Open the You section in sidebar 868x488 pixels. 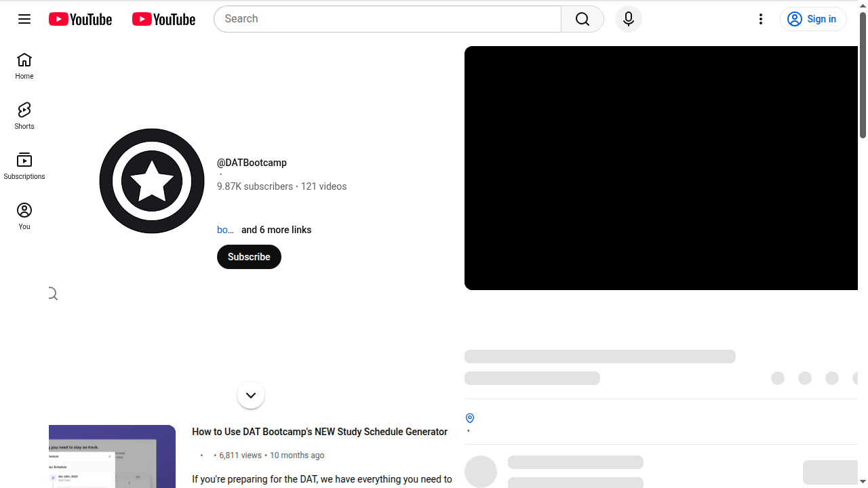point(24,216)
